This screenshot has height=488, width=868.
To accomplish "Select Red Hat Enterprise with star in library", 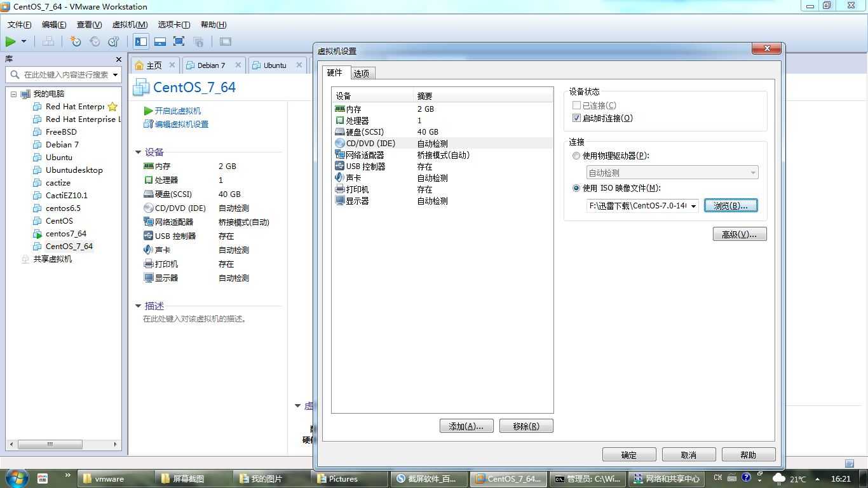I will coord(75,107).
